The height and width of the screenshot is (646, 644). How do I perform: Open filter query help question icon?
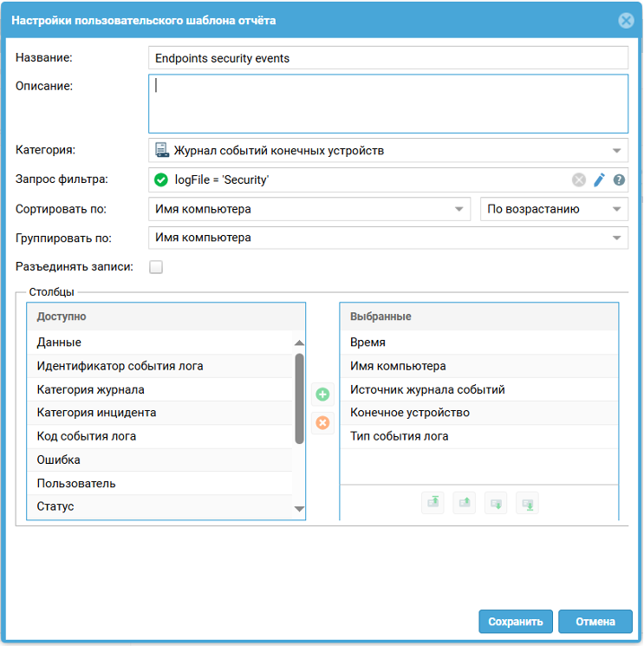[619, 180]
